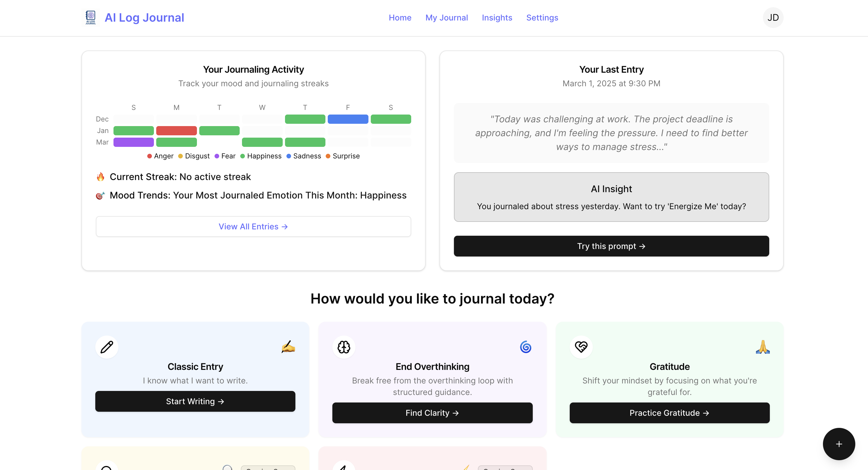Toggle the Anger emotion in the mood legend
This screenshot has height=470, width=868.
[160, 156]
